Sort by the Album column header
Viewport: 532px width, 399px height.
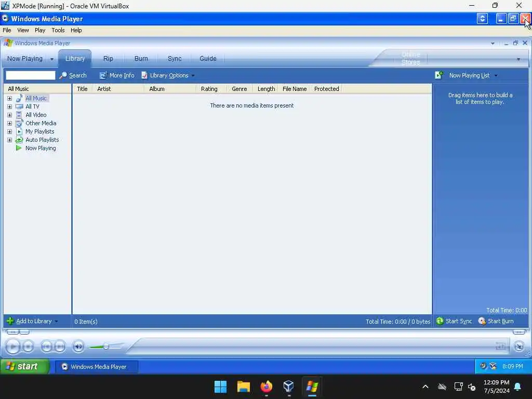point(170,89)
